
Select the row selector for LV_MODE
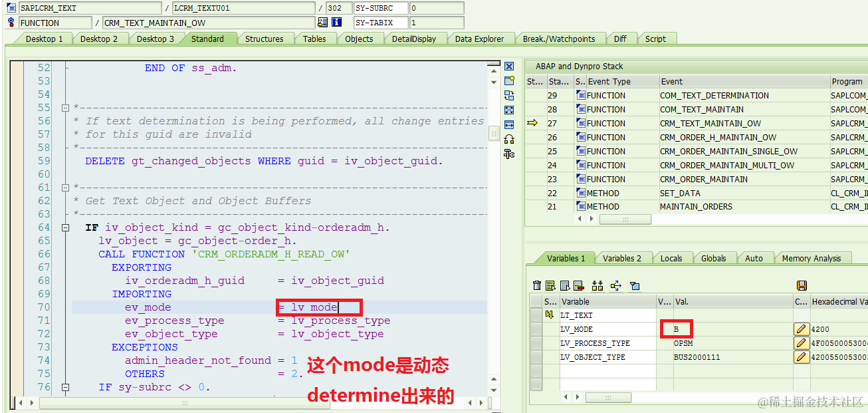click(537, 329)
